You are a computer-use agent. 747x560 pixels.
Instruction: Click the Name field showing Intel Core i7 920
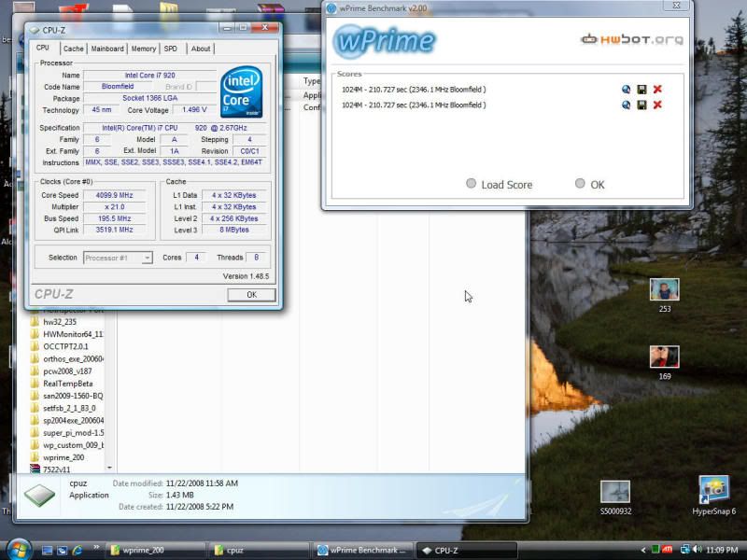point(149,76)
